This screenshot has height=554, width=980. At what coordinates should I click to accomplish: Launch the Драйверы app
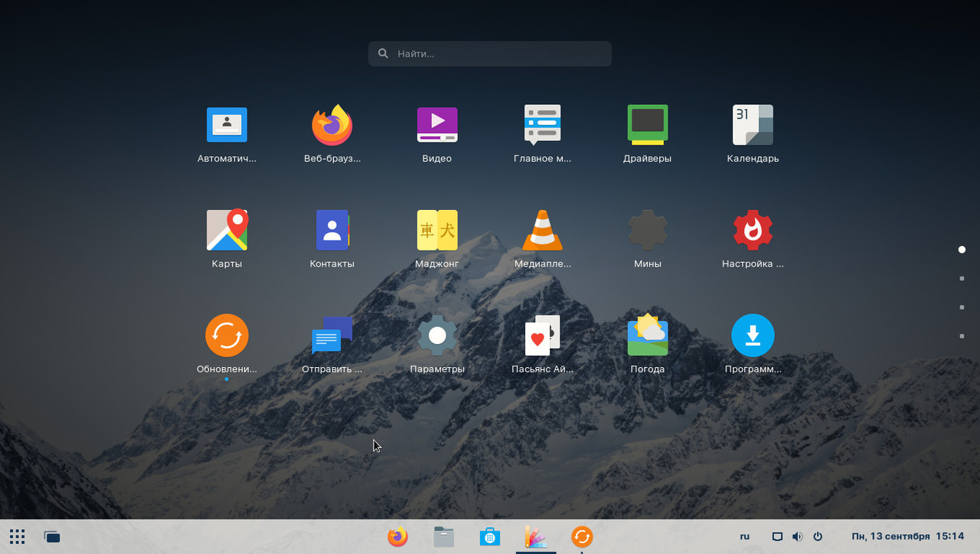tap(648, 125)
